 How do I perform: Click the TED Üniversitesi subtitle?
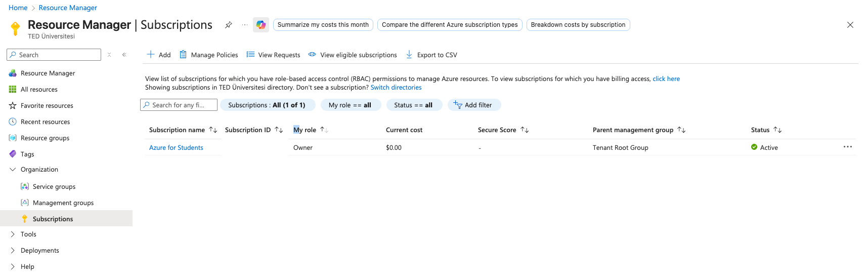(51, 36)
